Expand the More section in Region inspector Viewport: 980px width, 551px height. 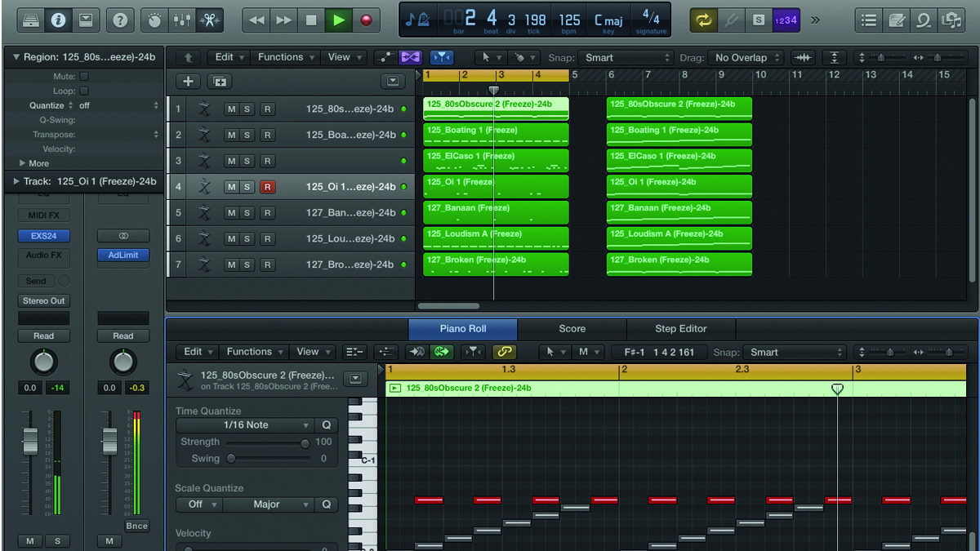tap(23, 163)
